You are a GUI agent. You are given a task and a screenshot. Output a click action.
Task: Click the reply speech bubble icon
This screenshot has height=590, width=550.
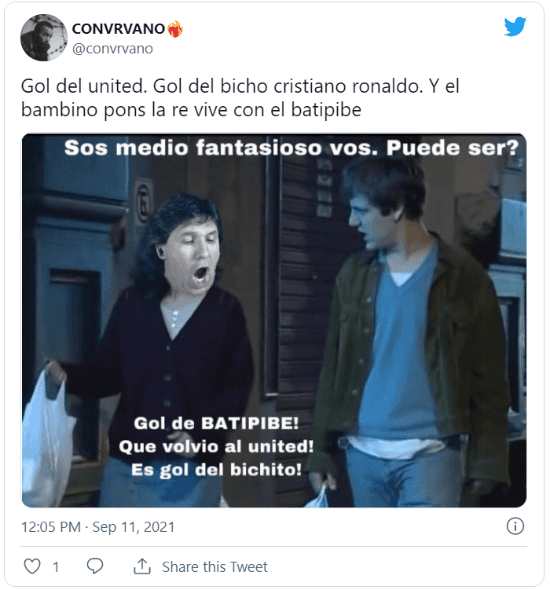coord(95,566)
